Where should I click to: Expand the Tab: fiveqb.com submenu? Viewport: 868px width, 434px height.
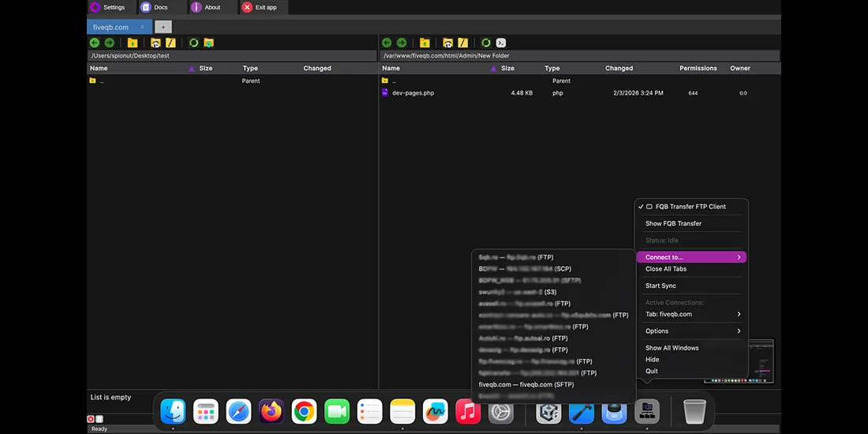pos(691,314)
